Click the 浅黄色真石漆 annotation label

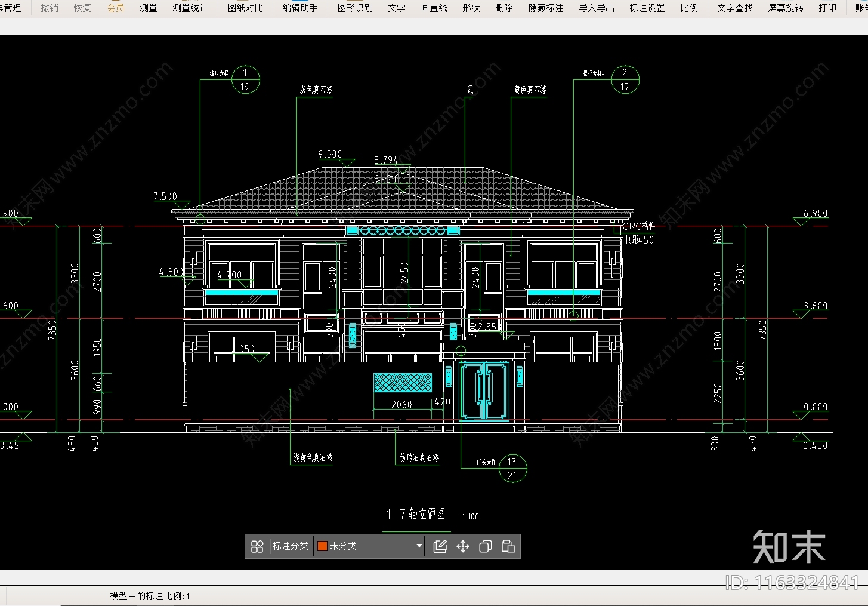click(313, 457)
